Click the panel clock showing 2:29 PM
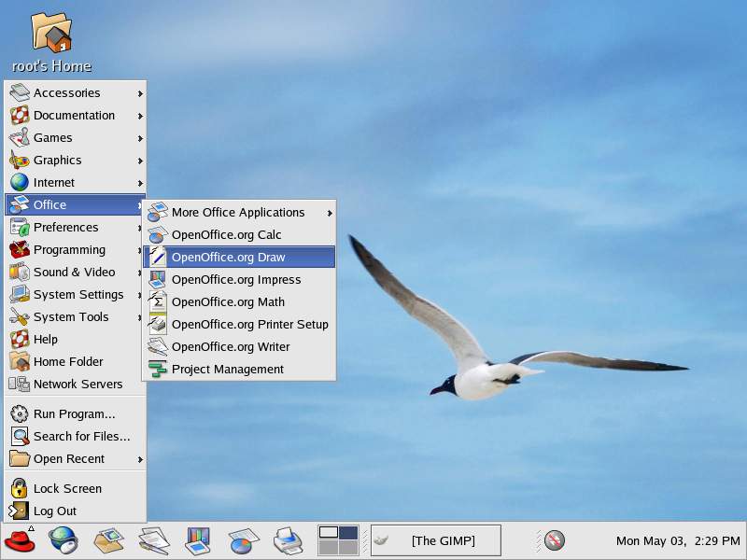 click(678, 541)
